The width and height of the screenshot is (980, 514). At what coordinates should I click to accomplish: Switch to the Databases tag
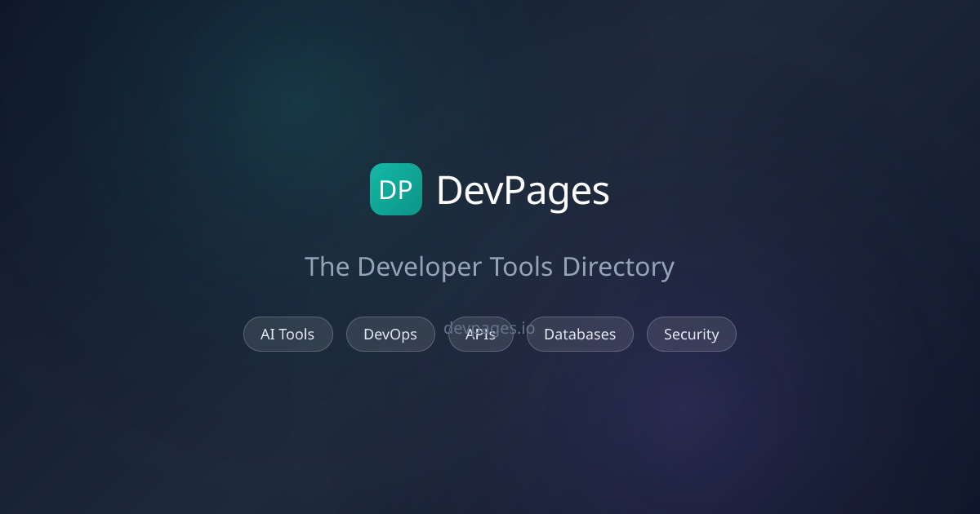580,334
